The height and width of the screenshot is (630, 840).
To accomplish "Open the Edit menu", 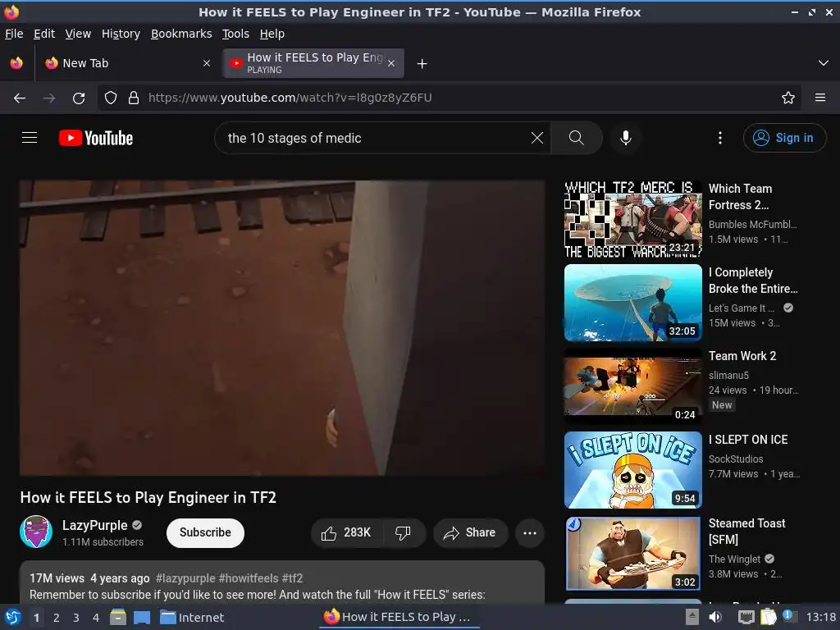I will point(44,34).
